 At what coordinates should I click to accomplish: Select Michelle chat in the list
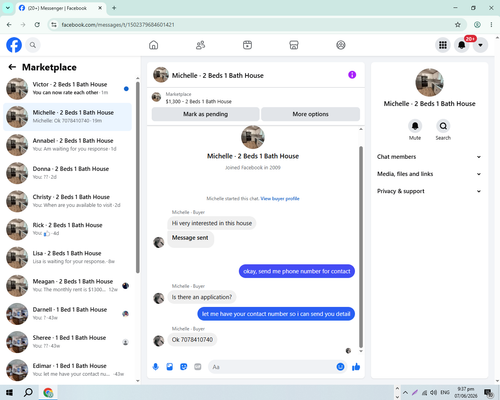[68, 117]
